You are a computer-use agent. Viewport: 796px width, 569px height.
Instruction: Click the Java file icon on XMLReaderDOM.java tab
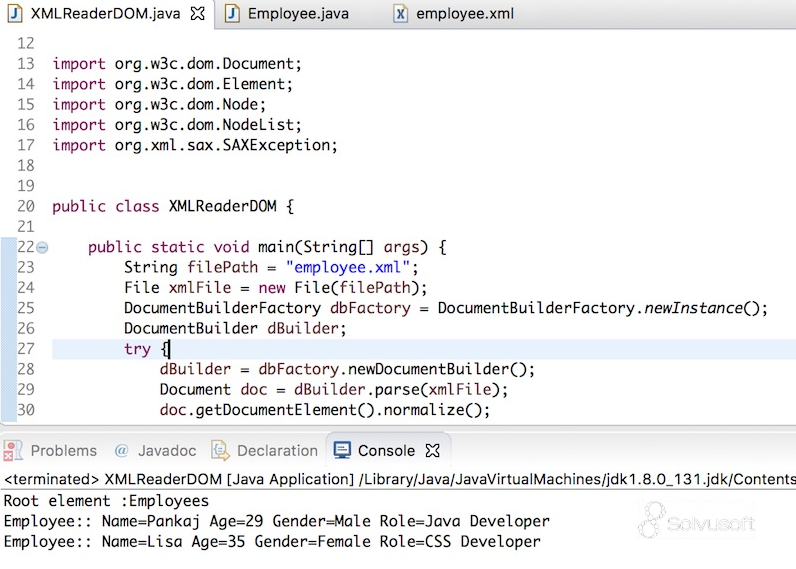pyautogui.click(x=15, y=13)
